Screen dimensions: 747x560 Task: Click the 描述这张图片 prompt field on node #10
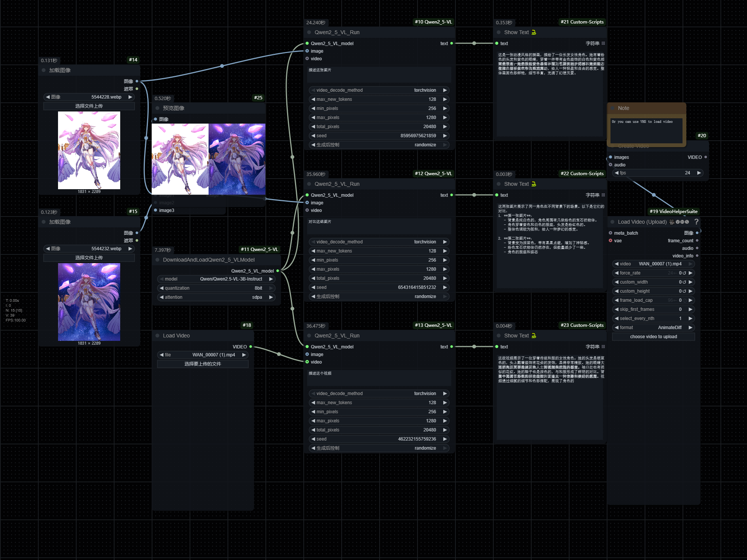tap(379, 75)
